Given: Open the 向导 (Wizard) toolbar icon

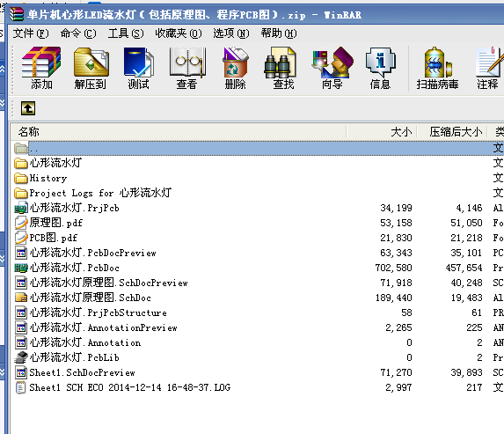Looking at the screenshot, I should tap(332, 68).
